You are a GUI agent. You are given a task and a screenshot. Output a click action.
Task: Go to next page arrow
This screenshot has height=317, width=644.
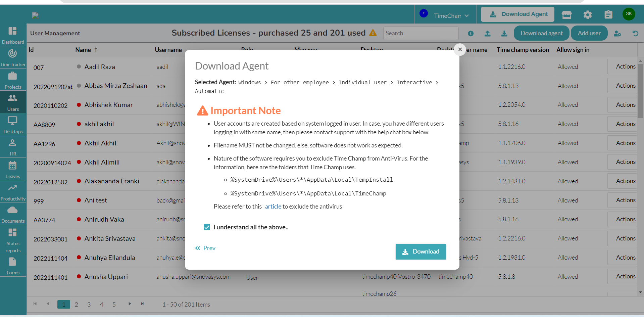pos(130,304)
